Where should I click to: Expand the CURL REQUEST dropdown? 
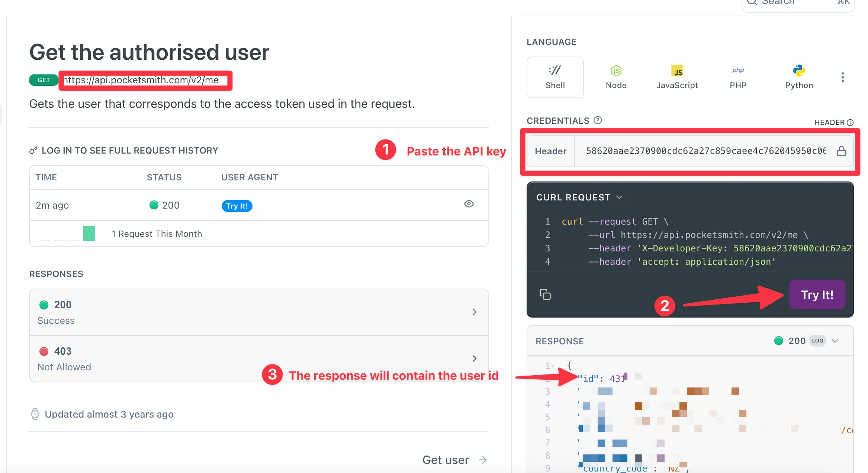(619, 197)
